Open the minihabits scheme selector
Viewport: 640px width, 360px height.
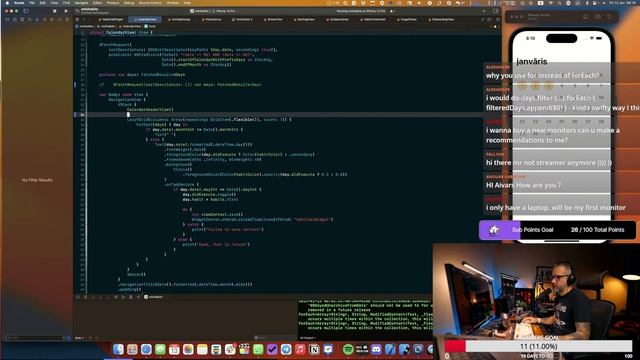tap(200, 11)
